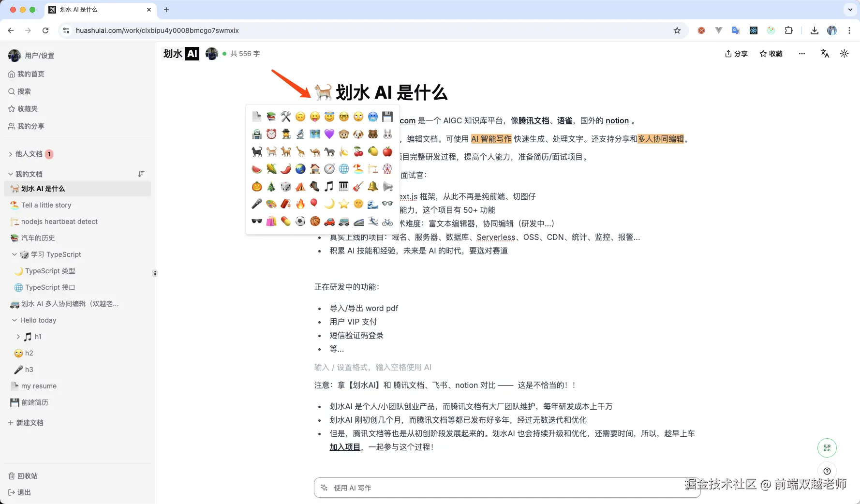The image size is (860, 504).
Task: Open 我的首页 home page from sidebar
Action: (31, 74)
